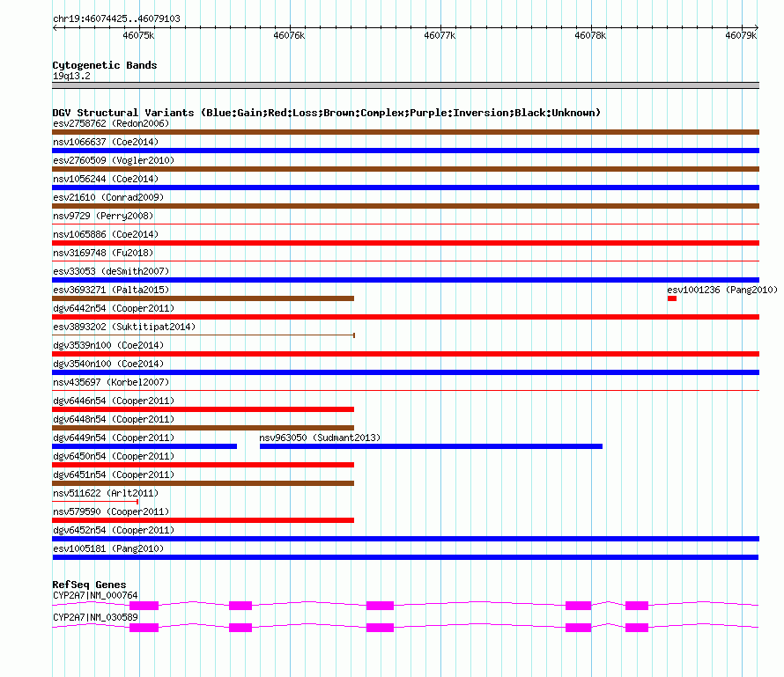
Task: Open nsv963050 (Sudmant2013) variant label
Action: pyautogui.click(x=320, y=438)
